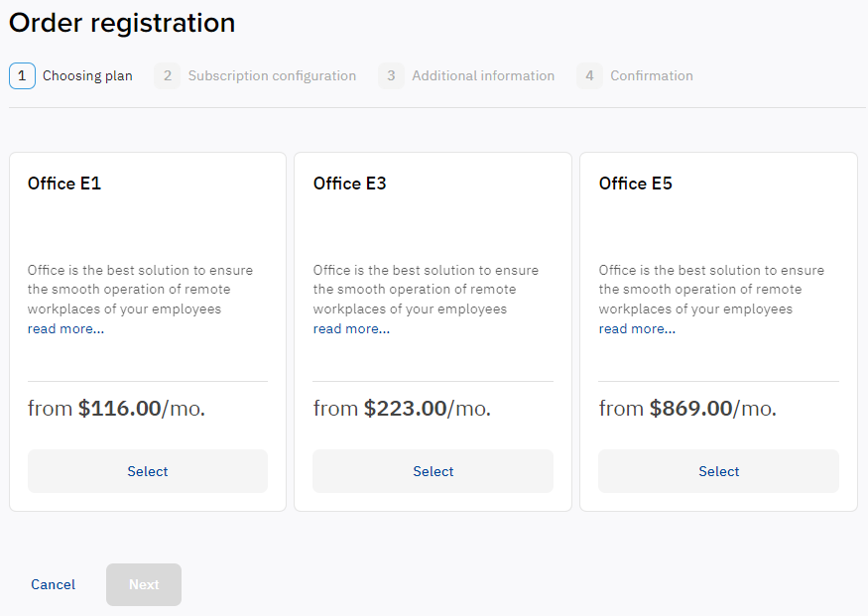Click the step 1 number badge
The width and height of the screenshot is (868, 616).
pyautogui.click(x=22, y=75)
